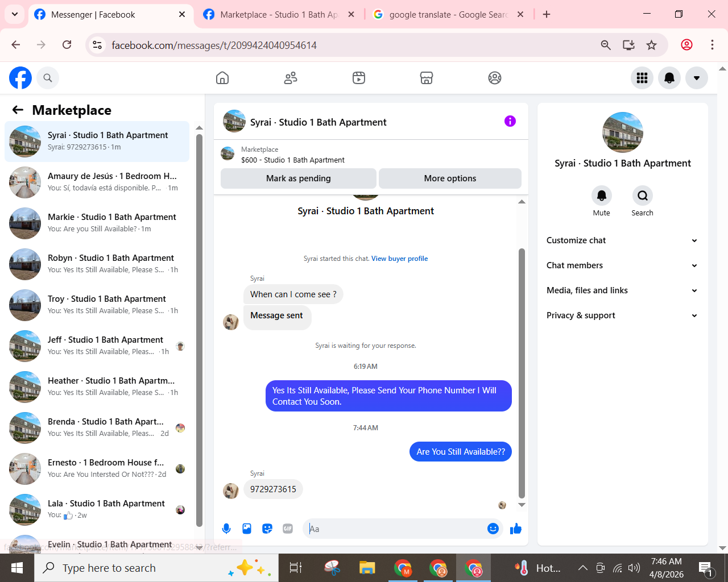Click the conversation list scrollbar

199,330
